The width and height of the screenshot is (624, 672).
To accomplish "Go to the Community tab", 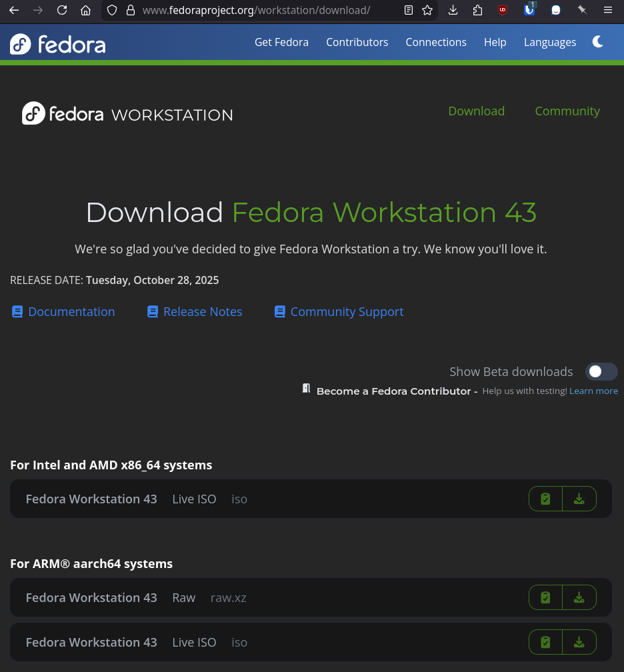I will coord(567,111).
